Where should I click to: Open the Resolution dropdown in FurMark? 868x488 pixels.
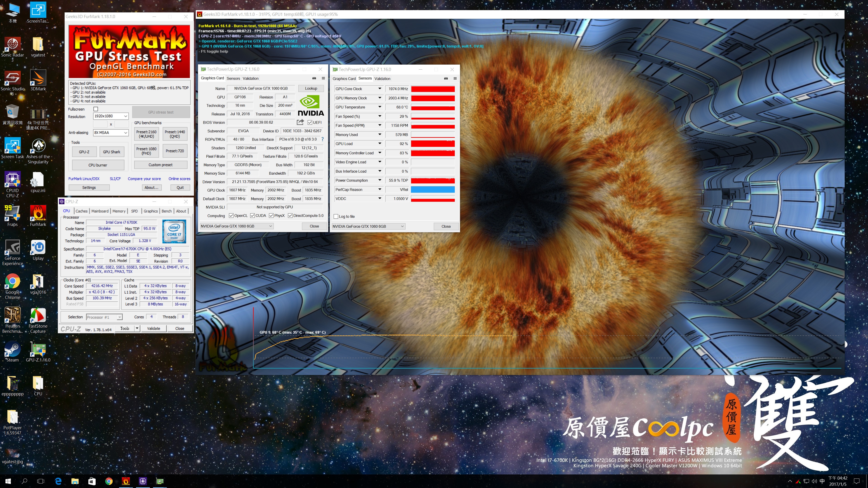tap(111, 116)
